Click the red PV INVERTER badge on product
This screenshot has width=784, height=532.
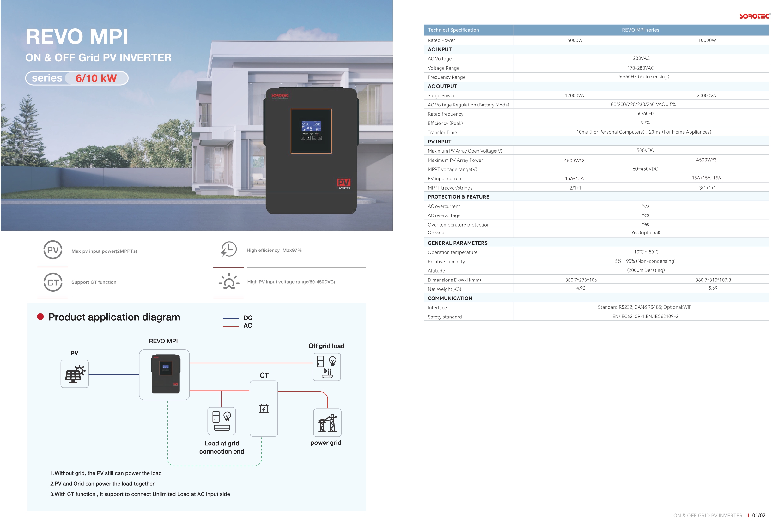343,184
